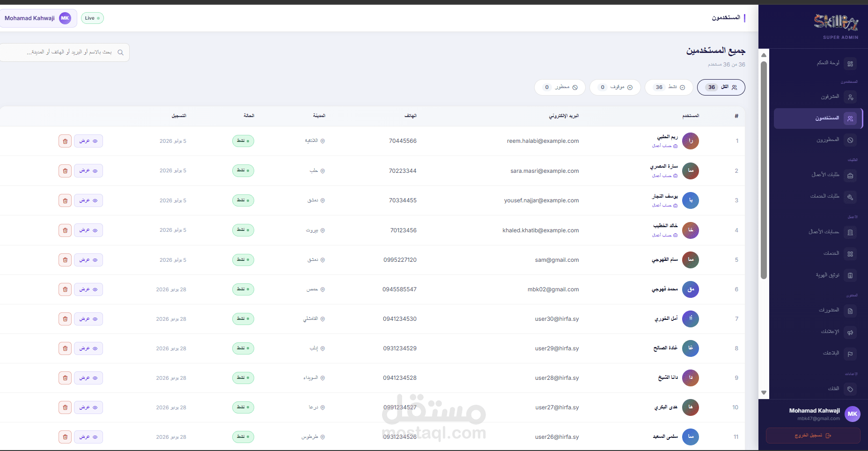This screenshot has height=451, width=868.
Task: Click trash icon for user29@hirfa.sy
Action: [65, 348]
